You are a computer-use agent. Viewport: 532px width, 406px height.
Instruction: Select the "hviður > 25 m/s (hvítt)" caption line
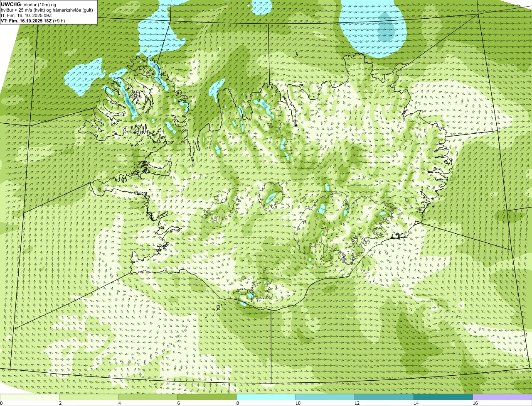(x=47, y=10)
